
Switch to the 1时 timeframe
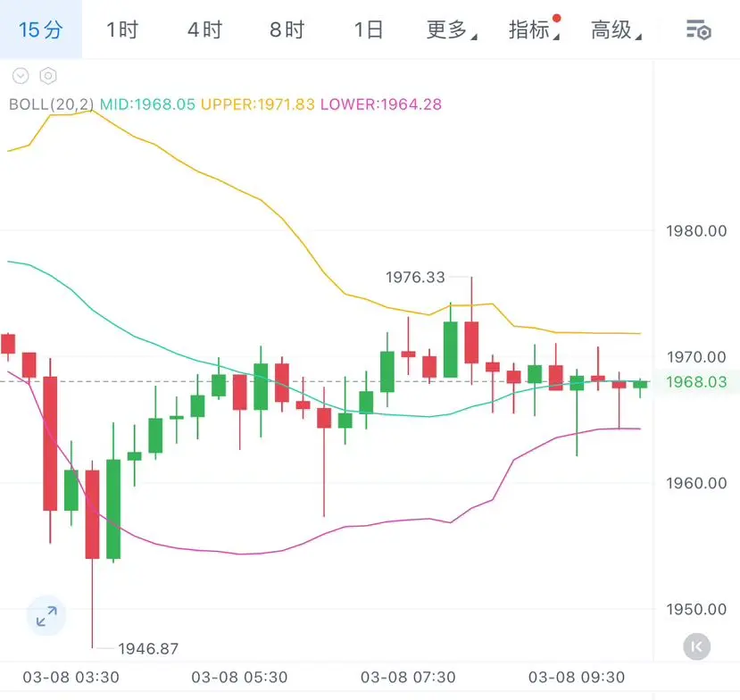coord(122,29)
